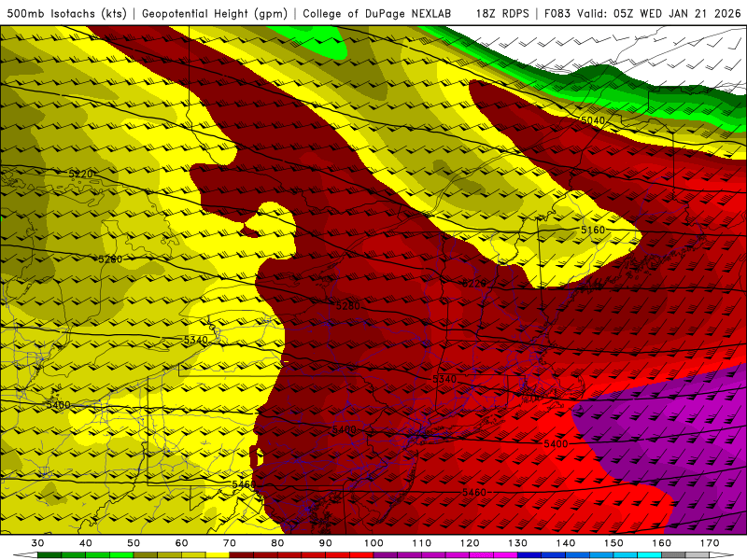Image resolution: width=747 pixels, height=560 pixels.
Task: Select the bright lime green swatch before 50
Action: (121, 555)
